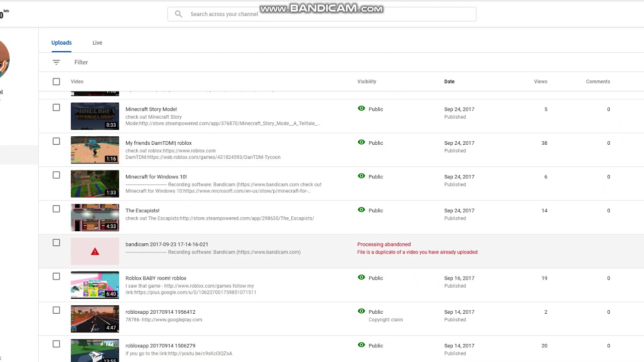The image size is (644, 362).
Task: Tick the select-all checkbox in the table header
Action: [56, 81]
